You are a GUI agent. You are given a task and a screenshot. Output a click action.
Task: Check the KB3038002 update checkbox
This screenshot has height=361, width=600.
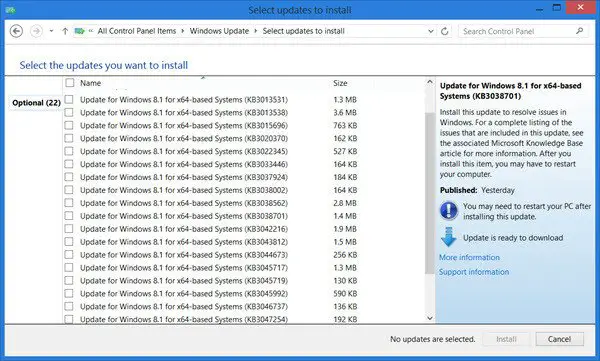click(x=69, y=190)
